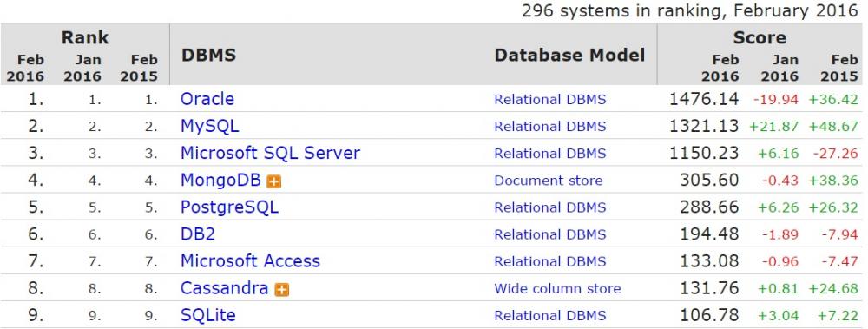Open the Microsoft SQL Server link
The image size is (868, 329).
[x=270, y=153]
